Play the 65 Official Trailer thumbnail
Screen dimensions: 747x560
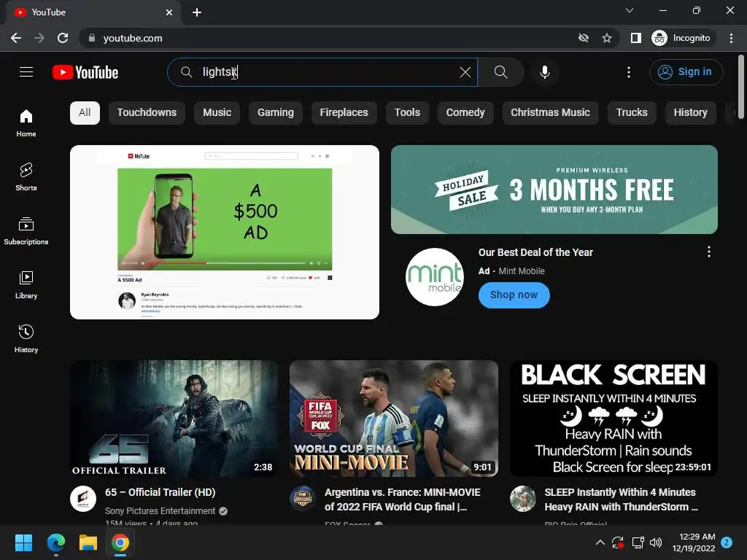click(174, 419)
